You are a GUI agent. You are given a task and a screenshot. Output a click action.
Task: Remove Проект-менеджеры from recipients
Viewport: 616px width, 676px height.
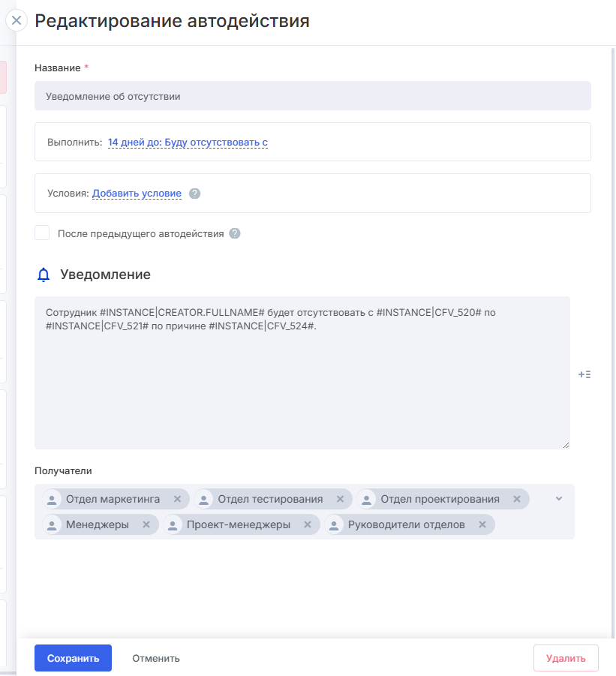[308, 524]
